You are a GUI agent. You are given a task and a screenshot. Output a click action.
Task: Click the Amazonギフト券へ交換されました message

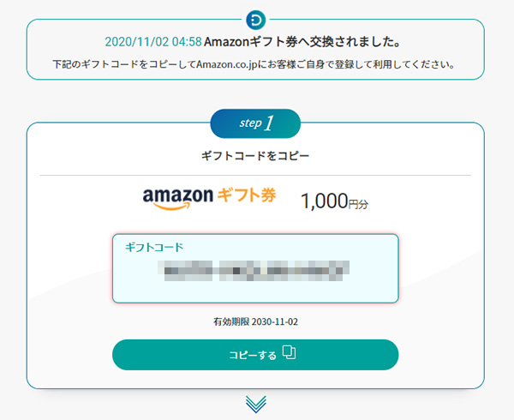[304, 42]
